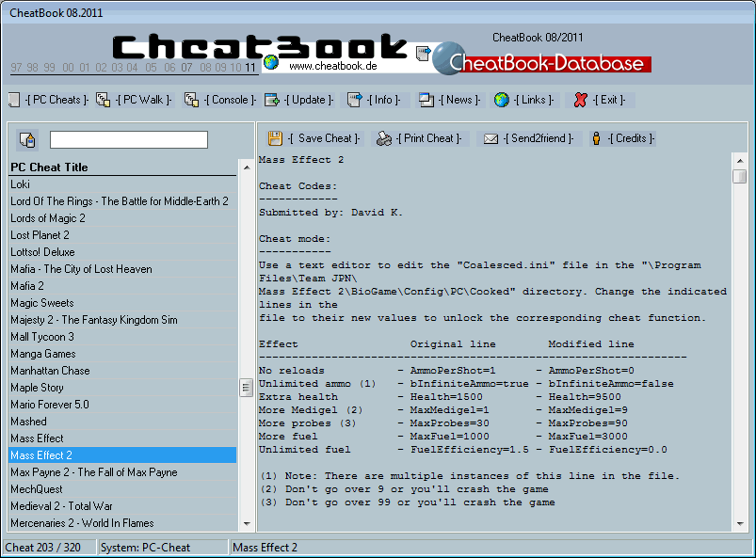Select Lords of Magic 2

click(123, 217)
